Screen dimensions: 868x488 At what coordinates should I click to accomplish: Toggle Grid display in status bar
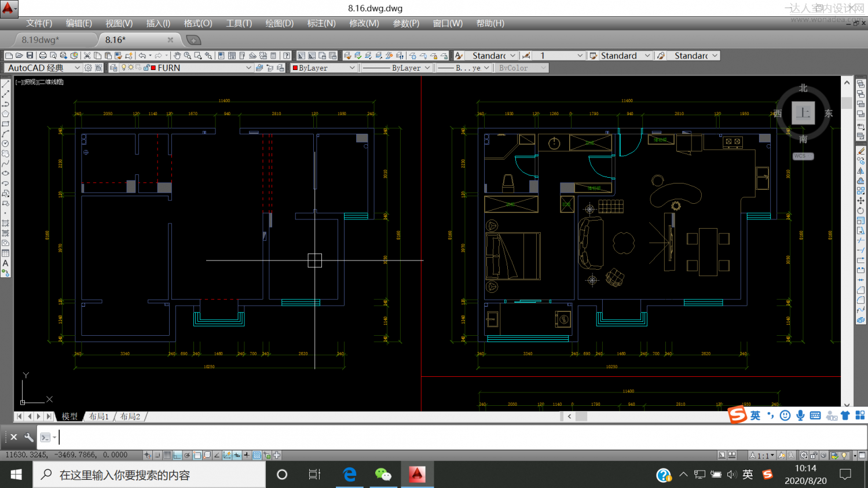point(167,456)
